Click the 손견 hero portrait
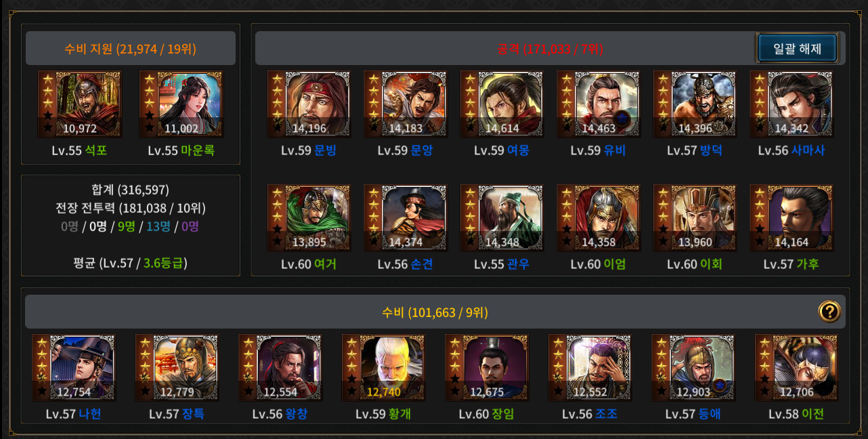The width and height of the screenshot is (868, 439). pyautogui.click(x=406, y=218)
